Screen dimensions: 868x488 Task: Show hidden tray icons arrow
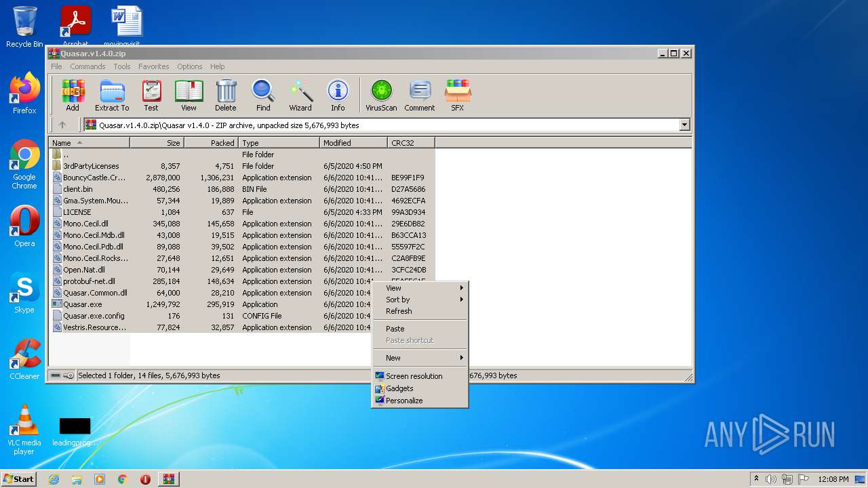coord(756,479)
